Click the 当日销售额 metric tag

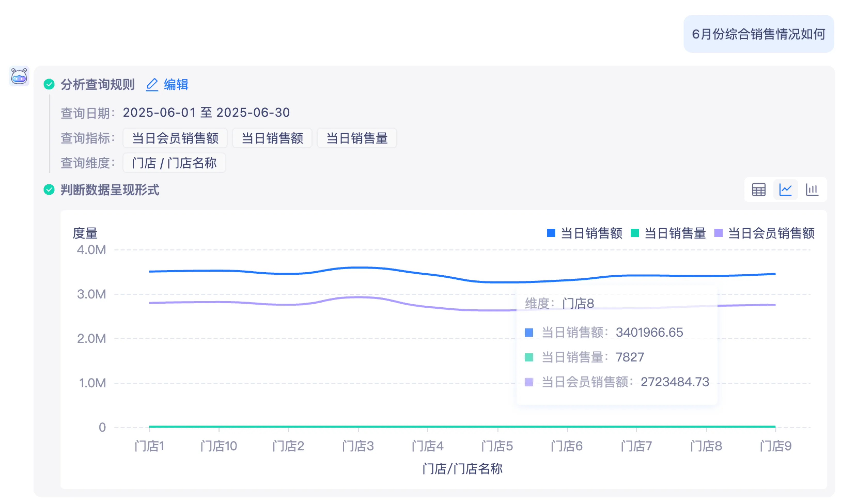pos(272,138)
